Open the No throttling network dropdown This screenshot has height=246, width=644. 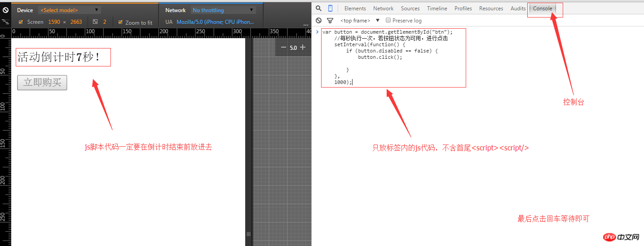[223, 10]
